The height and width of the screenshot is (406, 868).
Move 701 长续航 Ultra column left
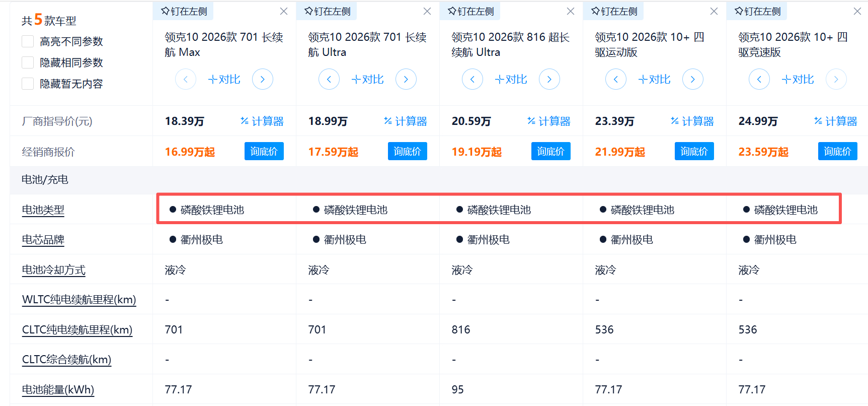click(x=329, y=79)
